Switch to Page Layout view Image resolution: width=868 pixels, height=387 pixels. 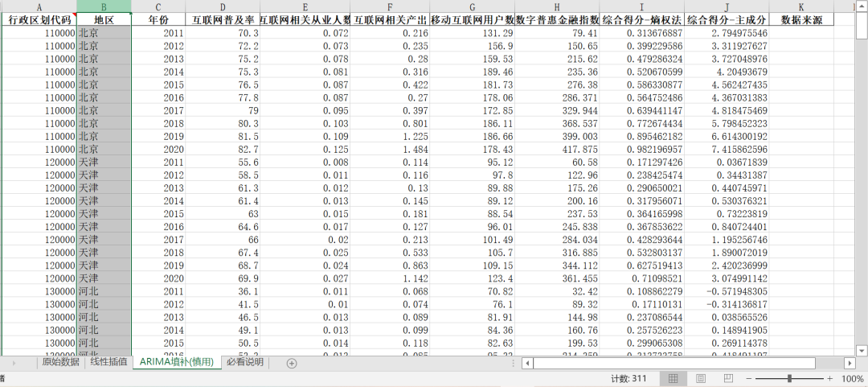[701, 378]
